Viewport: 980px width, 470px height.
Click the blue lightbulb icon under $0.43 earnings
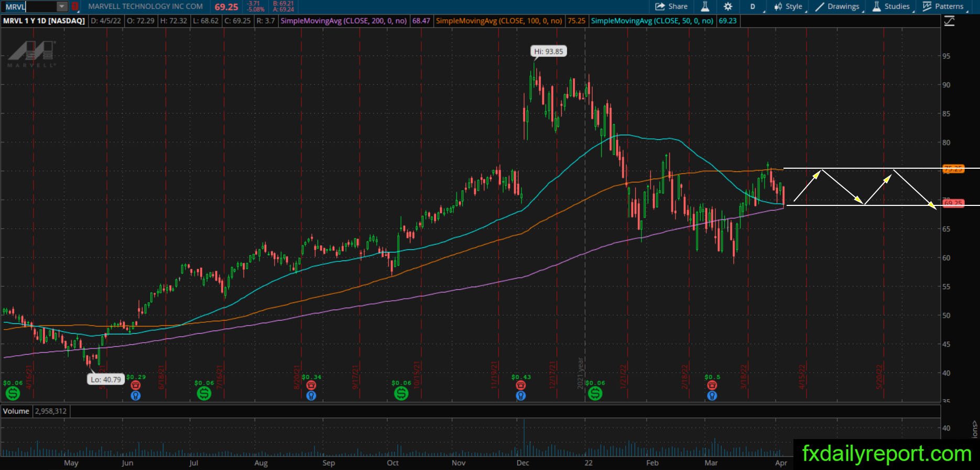pos(520,396)
